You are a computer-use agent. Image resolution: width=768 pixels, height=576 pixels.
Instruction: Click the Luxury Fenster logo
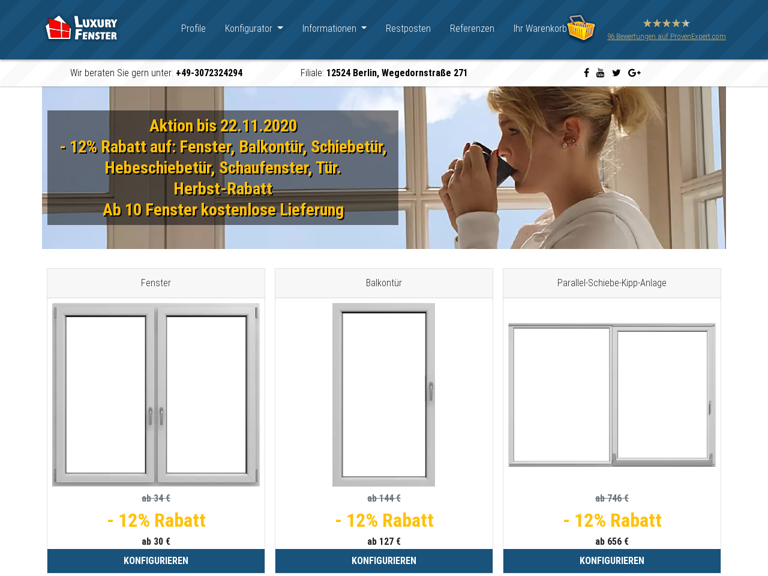(81, 28)
